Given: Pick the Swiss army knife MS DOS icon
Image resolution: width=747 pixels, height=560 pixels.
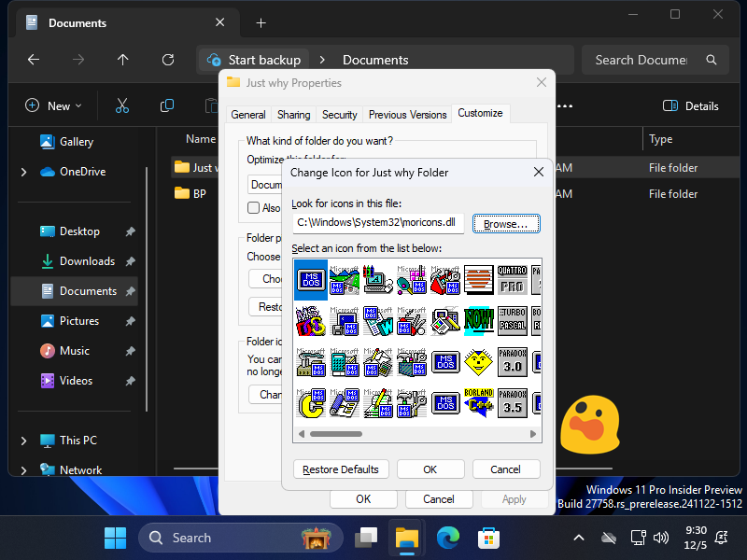Looking at the screenshot, I should pyautogui.click(x=411, y=321).
